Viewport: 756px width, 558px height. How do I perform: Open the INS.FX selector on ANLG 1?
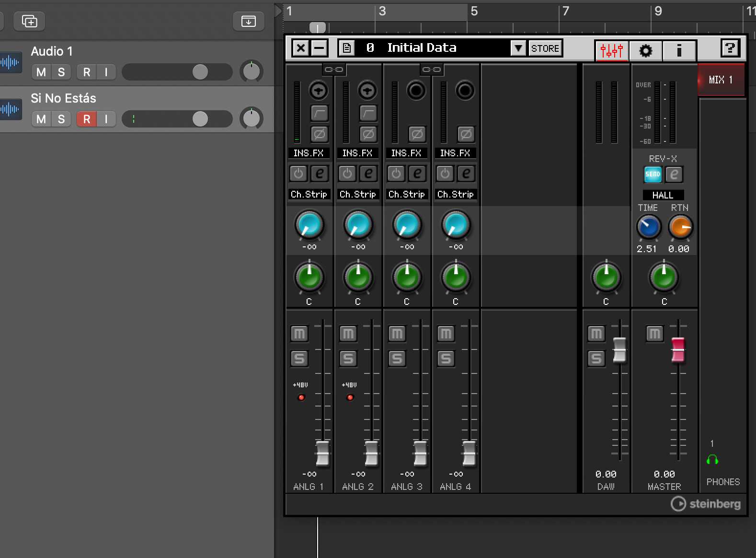[309, 153]
